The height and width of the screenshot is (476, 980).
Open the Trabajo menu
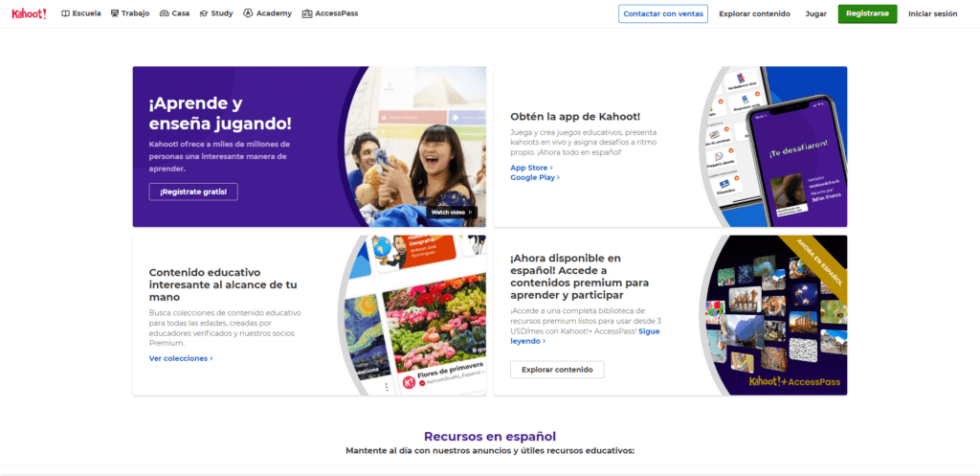coord(130,13)
